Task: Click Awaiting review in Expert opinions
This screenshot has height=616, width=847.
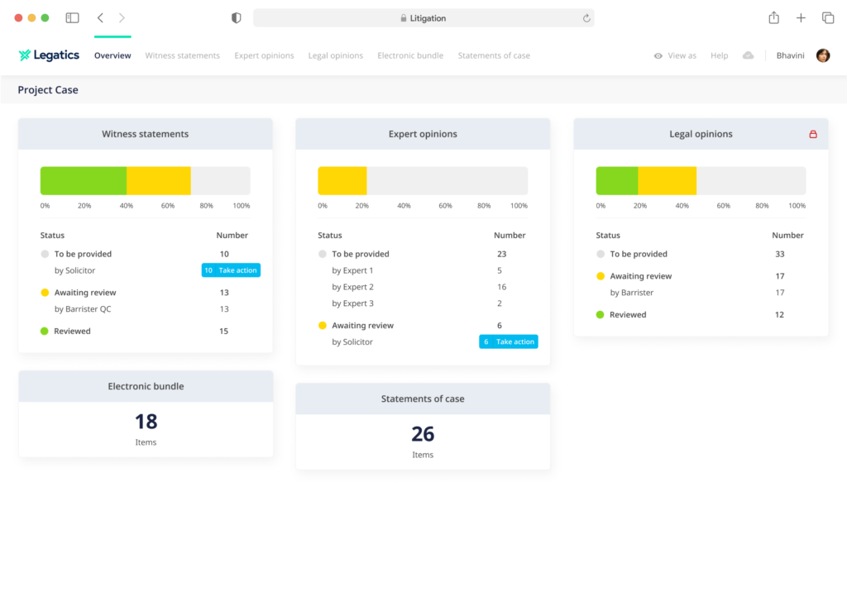Action: point(362,326)
